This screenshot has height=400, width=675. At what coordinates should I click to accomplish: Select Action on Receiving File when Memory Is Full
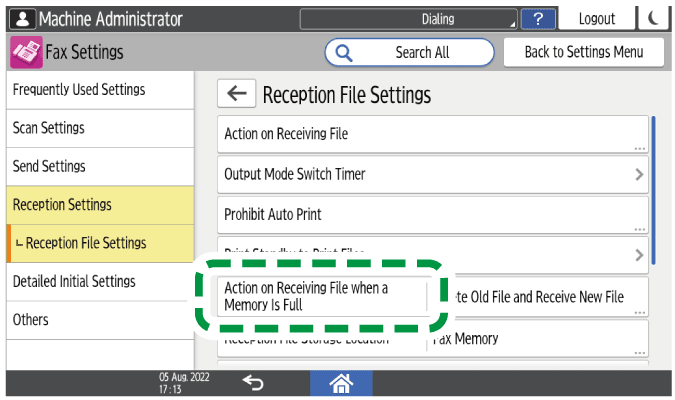point(320,296)
